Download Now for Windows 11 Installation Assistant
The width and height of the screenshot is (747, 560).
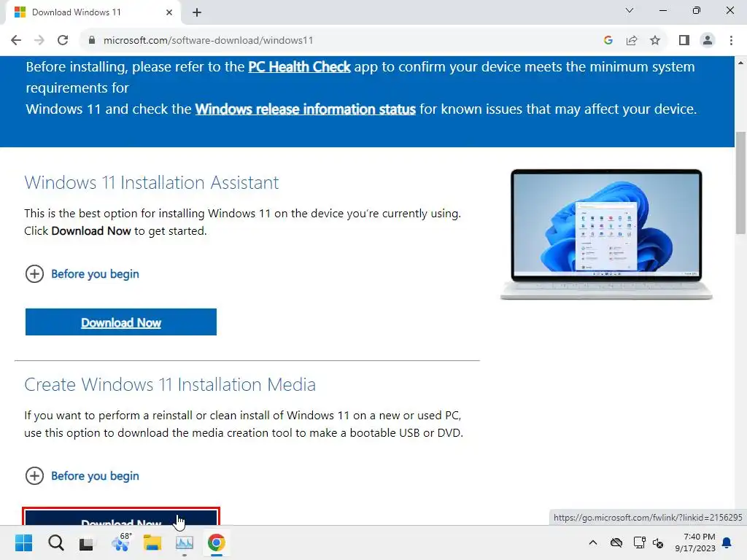pos(121,322)
